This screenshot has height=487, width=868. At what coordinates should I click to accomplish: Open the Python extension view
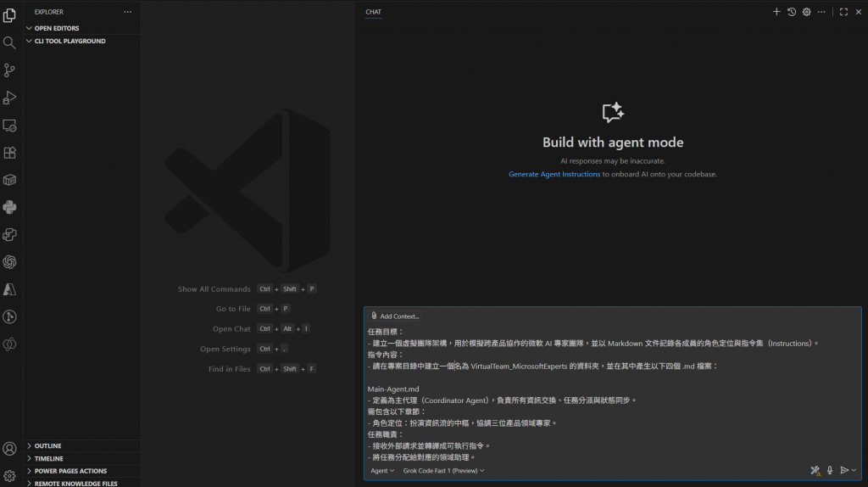(9, 207)
